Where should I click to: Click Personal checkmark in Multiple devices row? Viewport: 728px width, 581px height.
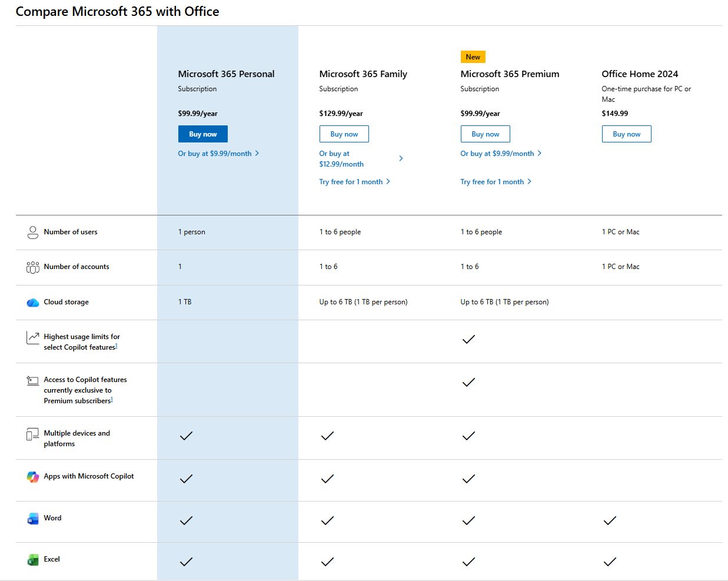tap(186, 436)
